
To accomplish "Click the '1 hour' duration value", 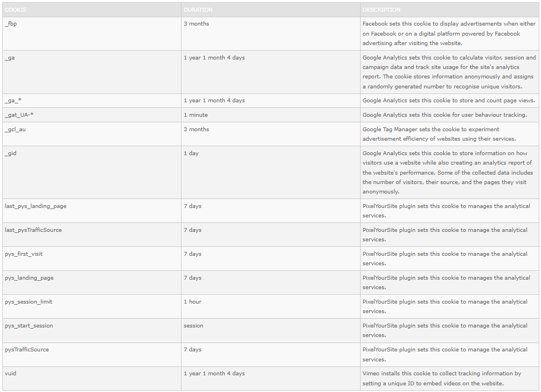I will (193, 302).
